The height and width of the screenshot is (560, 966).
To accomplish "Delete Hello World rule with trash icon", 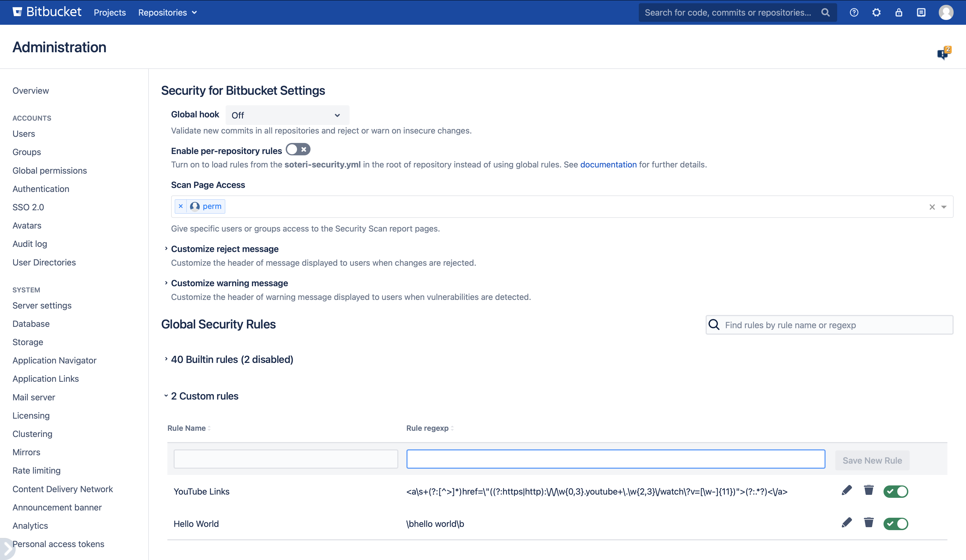I will 869,523.
